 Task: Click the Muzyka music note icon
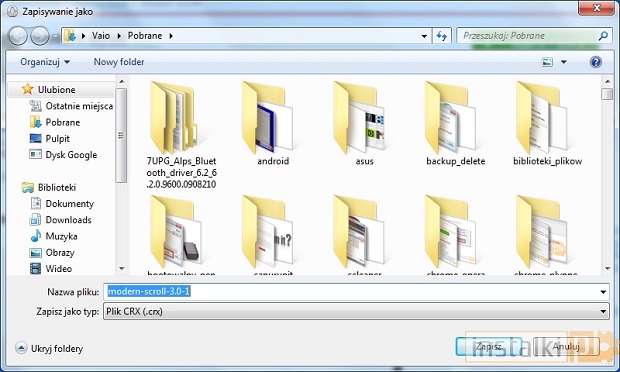[x=36, y=236]
